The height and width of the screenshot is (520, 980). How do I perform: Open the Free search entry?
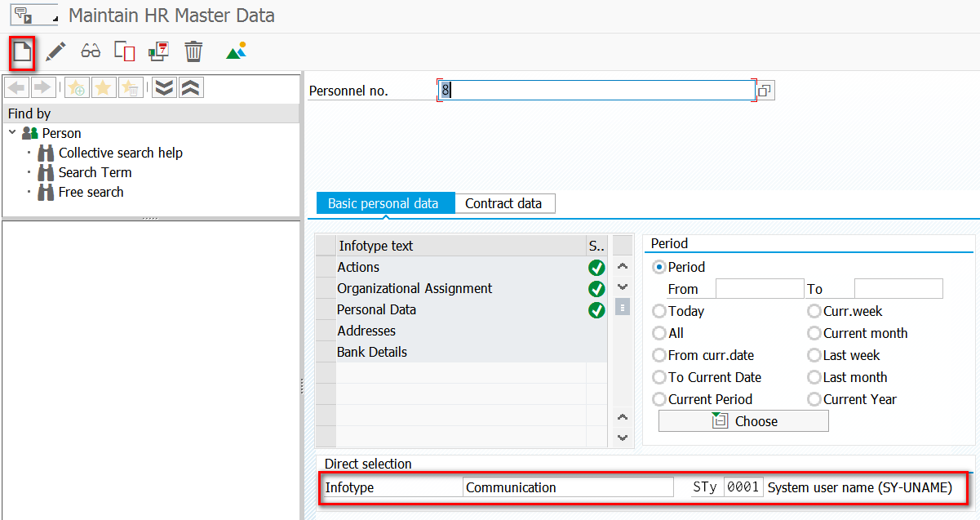(91, 192)
